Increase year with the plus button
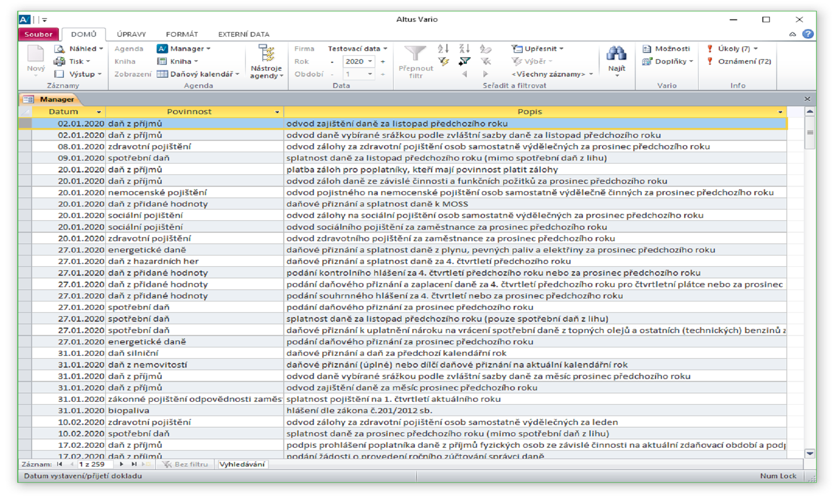835x504 pixels. (x=383, y=62)
